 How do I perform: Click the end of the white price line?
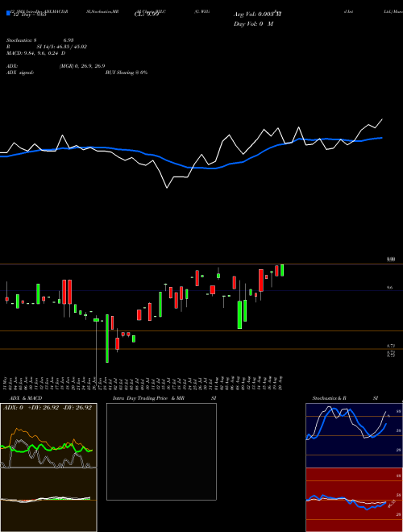pos(382,119)
